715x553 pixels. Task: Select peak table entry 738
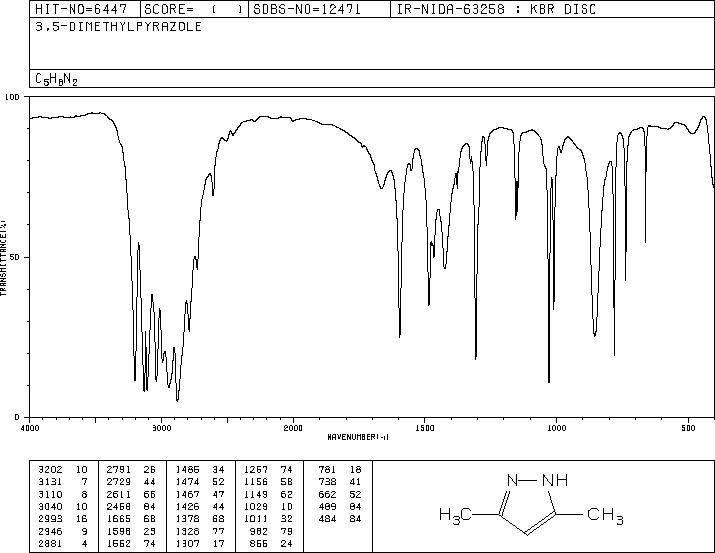coord(327,482)
